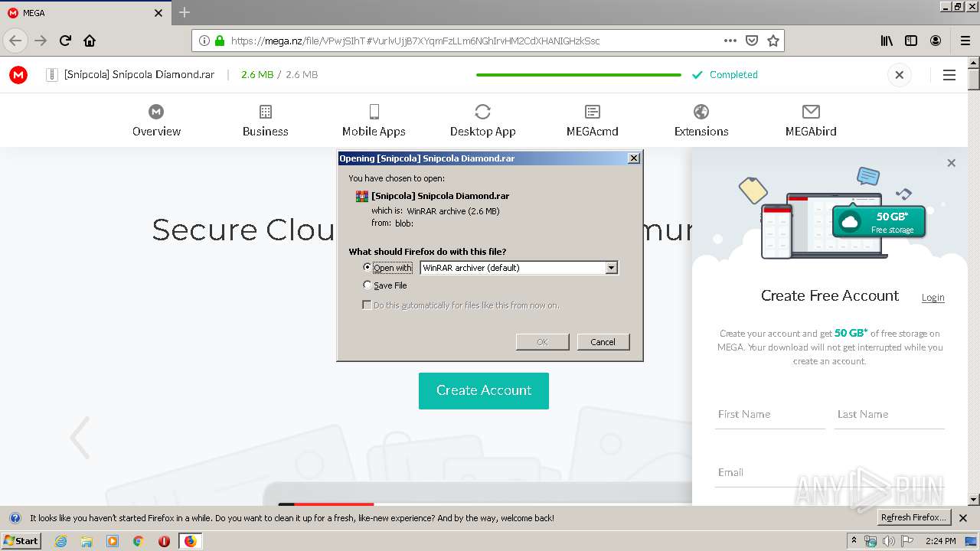Go back with browser back arrow

pyautogui.click(x=15, y=41)
